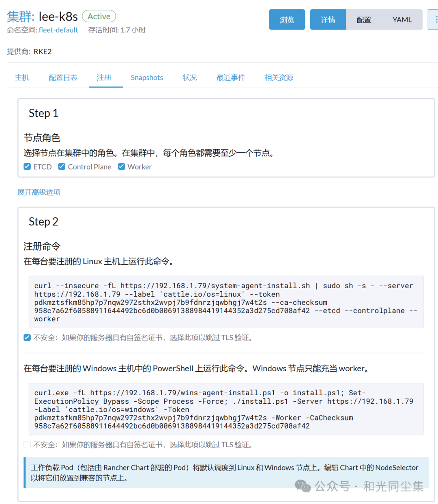Click the 存活时间: 1.7 小时 text
Viewport: 438px width, 504px height.
pyautogui.click(x=117, y=30)
